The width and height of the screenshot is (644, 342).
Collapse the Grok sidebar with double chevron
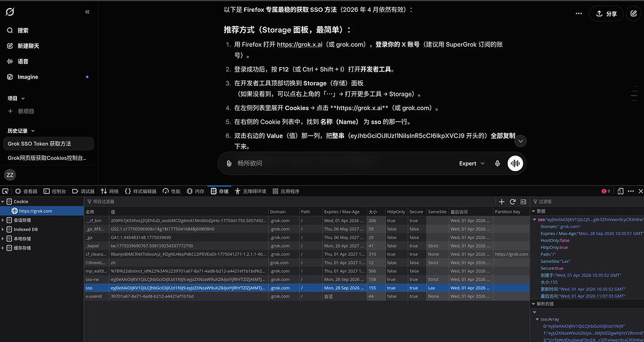87,12
